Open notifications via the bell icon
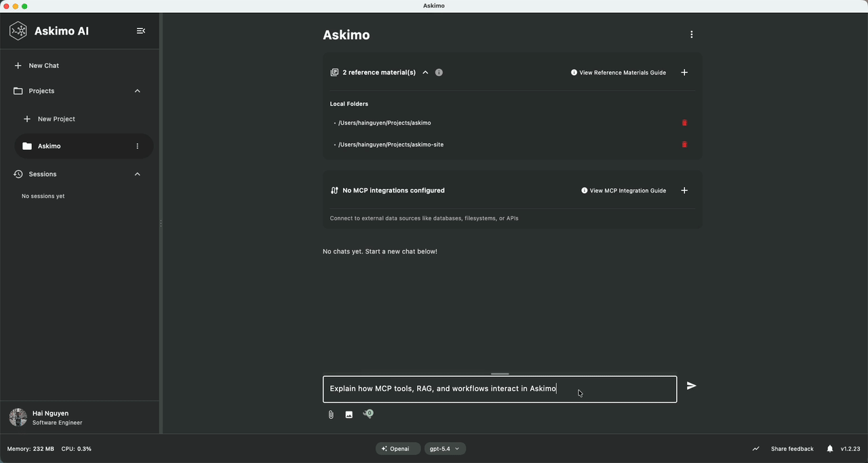Viewport: 868px width, 463px height. coord(829,448)
